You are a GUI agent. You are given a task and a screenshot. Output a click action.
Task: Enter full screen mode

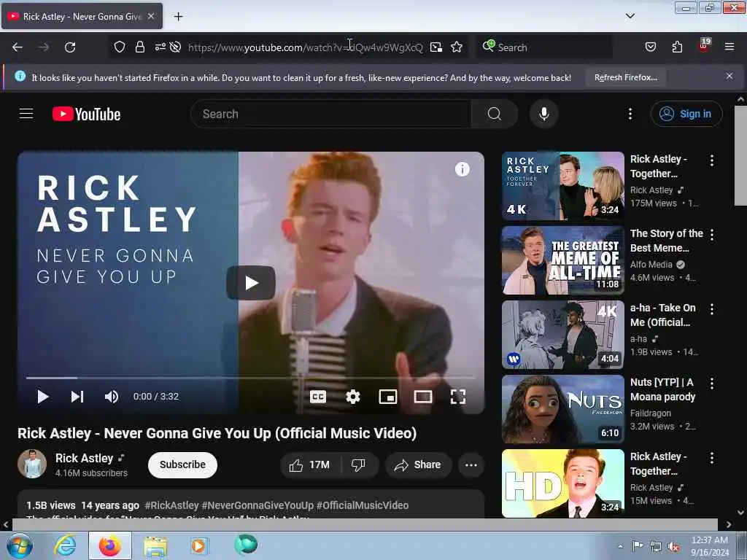click(458, 397)
